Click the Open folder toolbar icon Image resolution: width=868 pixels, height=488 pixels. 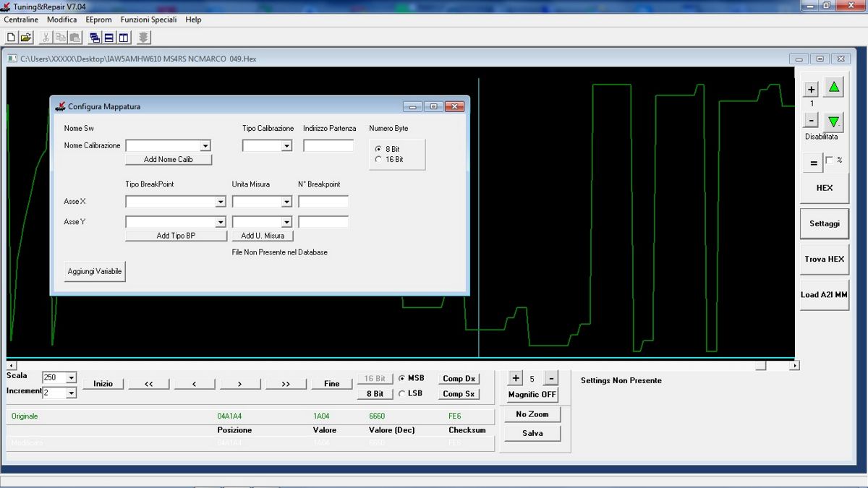pyautogui.click(x=25, y=38)
